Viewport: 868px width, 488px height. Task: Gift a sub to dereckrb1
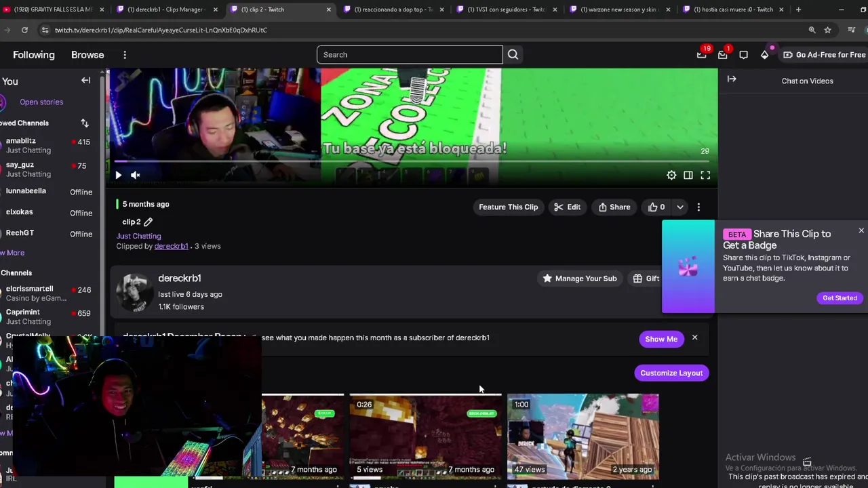coord(646,278)
